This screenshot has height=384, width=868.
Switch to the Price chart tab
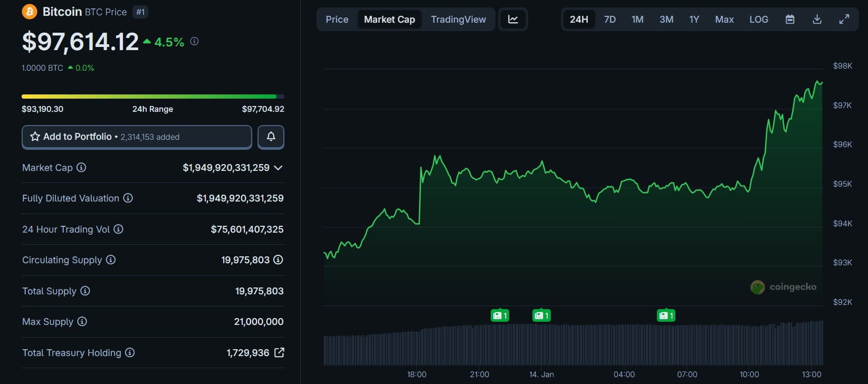point(337,20)
